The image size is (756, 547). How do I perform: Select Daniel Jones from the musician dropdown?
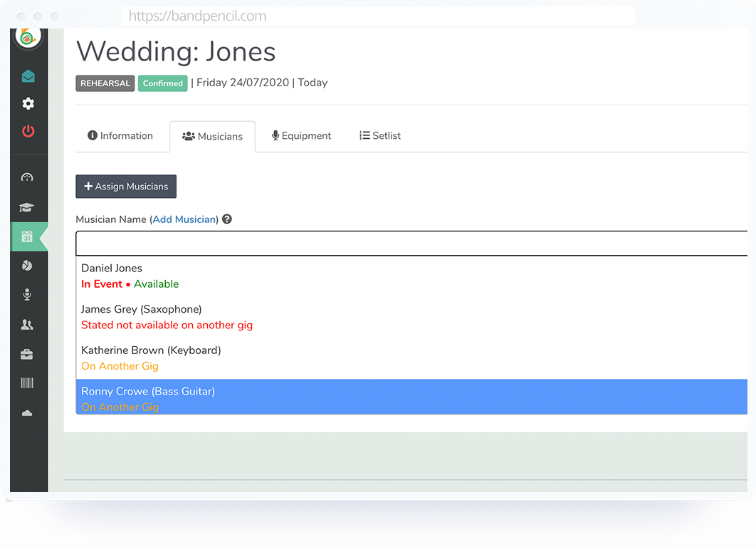(112, 268)
